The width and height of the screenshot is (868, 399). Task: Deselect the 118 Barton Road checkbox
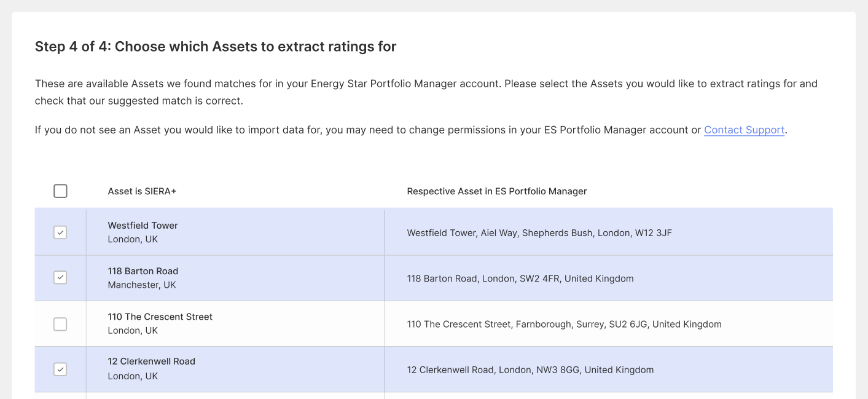tap(60, 278)
